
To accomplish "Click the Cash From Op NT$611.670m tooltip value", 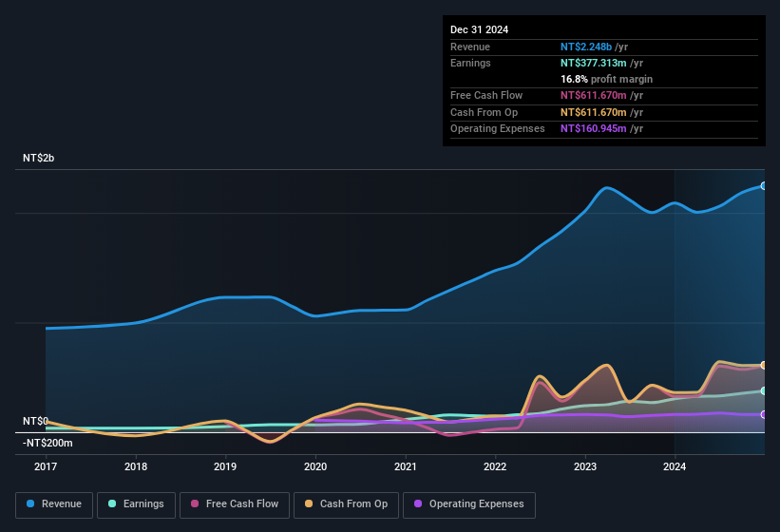I will pos(594,112).
